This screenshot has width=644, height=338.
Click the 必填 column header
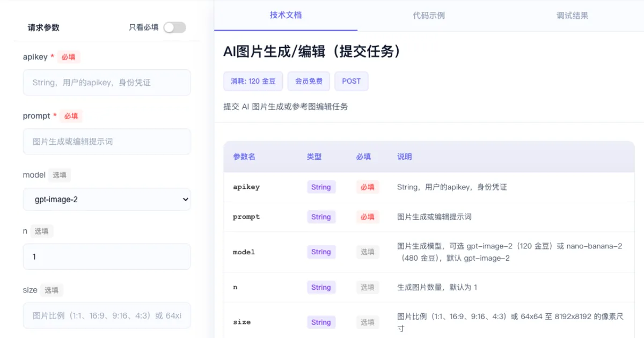coord(363,157)
